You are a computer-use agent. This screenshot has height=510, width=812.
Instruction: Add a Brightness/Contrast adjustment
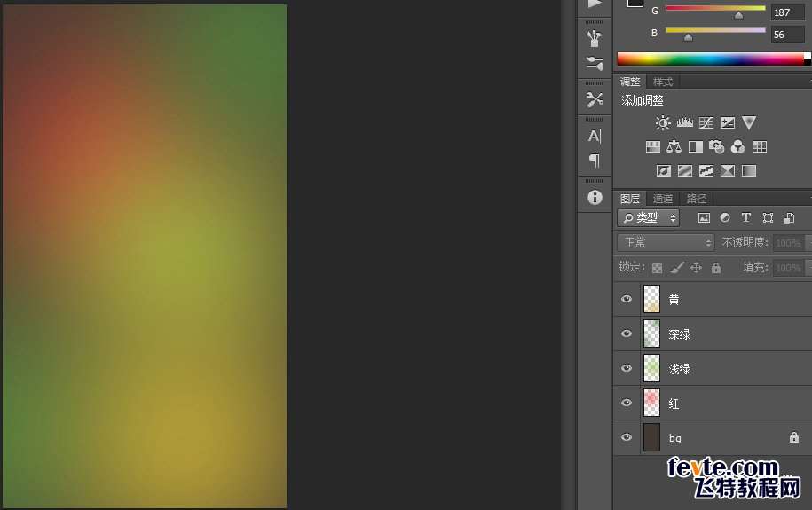click(663, 122)
